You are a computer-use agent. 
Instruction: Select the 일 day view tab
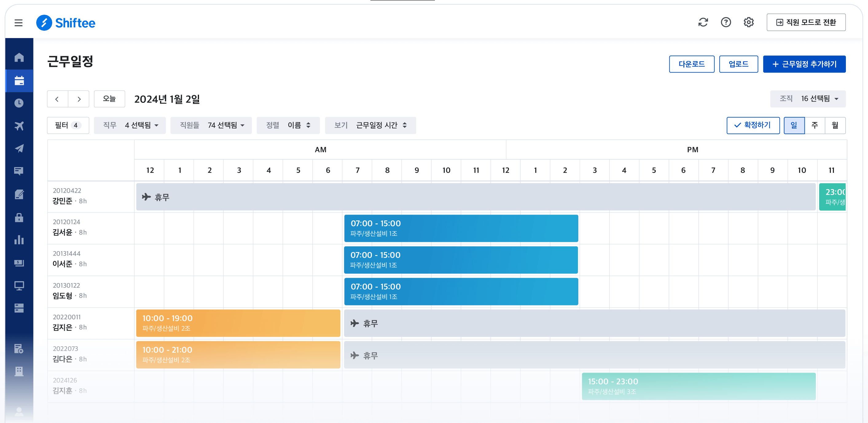(x=794, y=125)
